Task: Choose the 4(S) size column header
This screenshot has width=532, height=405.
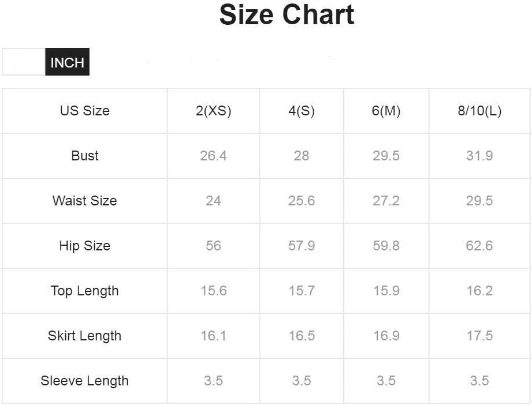Action: pyautogui.click(x=302, y=111)
